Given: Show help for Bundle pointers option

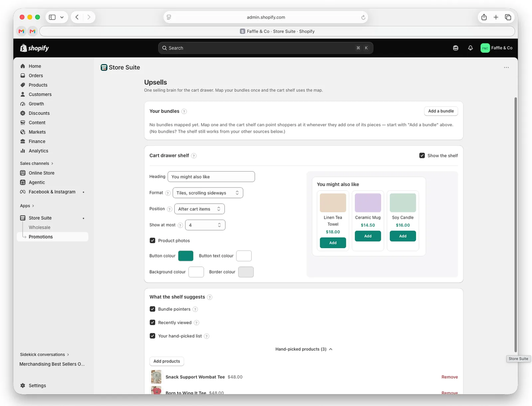Looking at the screenshot, I should click(x=195, y=309).
